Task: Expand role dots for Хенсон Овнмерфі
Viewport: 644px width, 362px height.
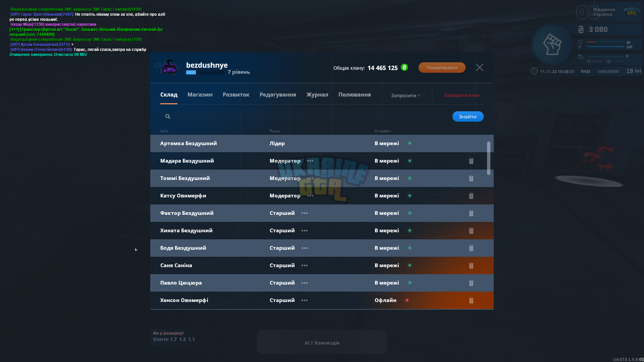Action: pyautogui.click(x=305, y=300)
